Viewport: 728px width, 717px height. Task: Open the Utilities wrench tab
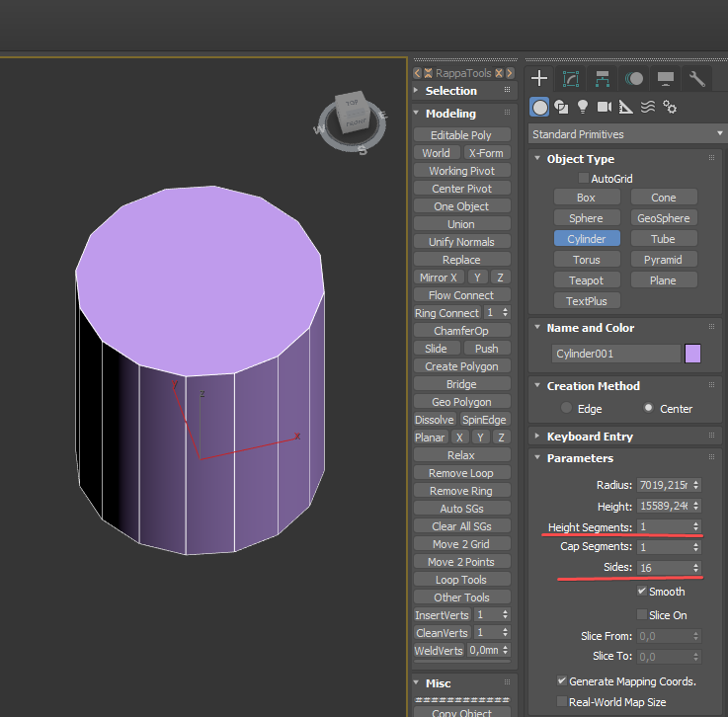pyautogui.click(x=697, y=79)
